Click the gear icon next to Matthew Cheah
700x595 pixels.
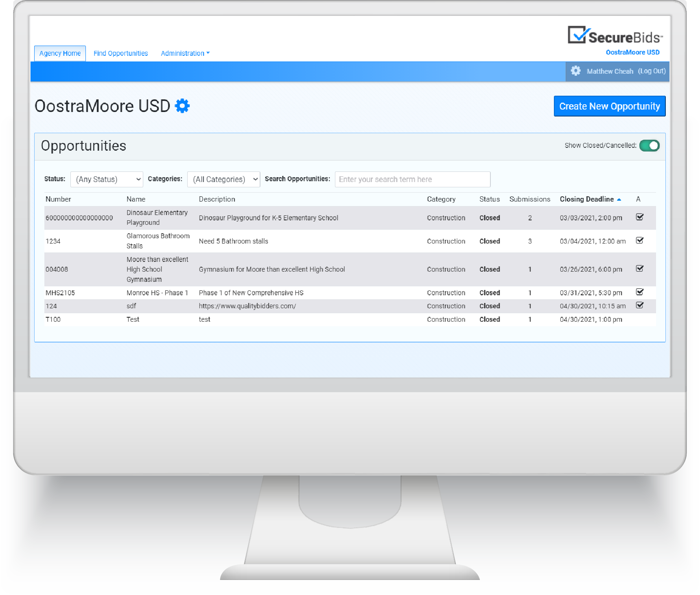click(x=575, y=71)
